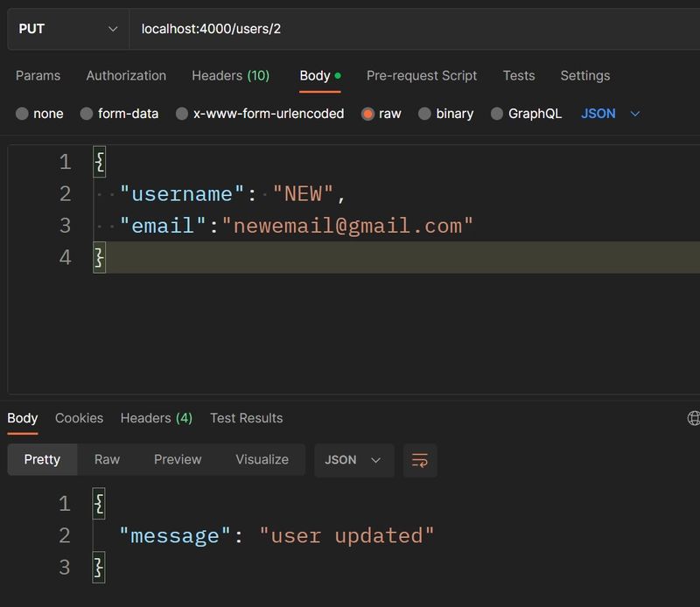The image size is (700, 607).
Task: Click the "message" key in response body
Action: coord(175,535)
